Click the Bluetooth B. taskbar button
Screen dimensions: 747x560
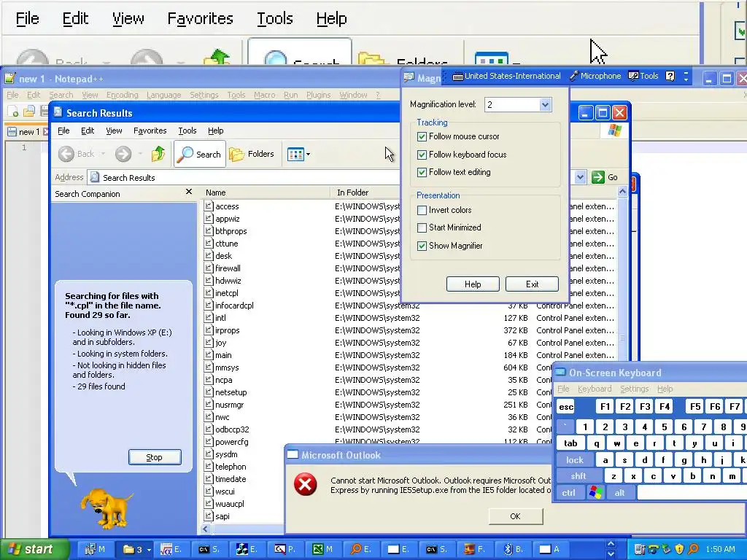[x=513, y=549]
